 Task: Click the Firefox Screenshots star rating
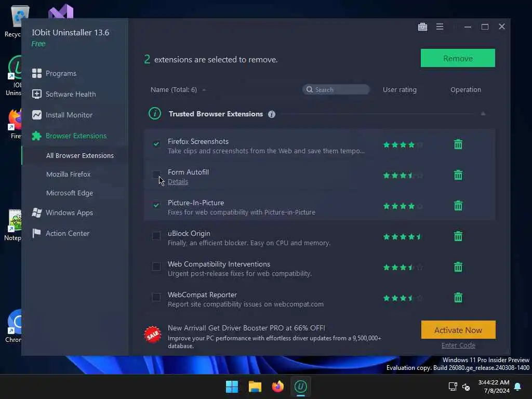point(403,145)
